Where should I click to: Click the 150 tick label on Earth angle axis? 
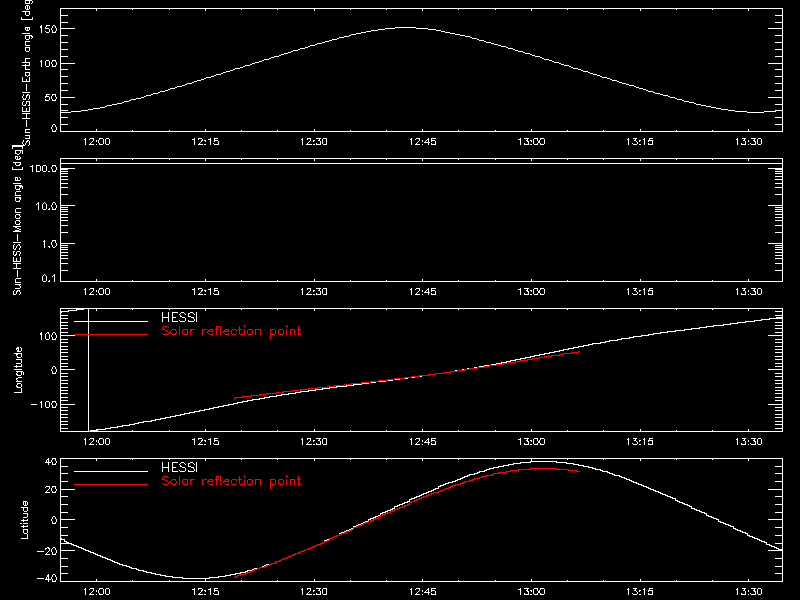tap(48, 29)
